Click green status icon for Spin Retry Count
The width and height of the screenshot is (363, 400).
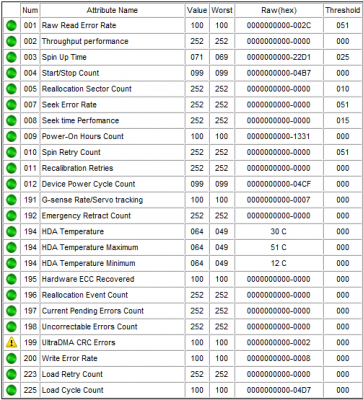tap(11, 152)
